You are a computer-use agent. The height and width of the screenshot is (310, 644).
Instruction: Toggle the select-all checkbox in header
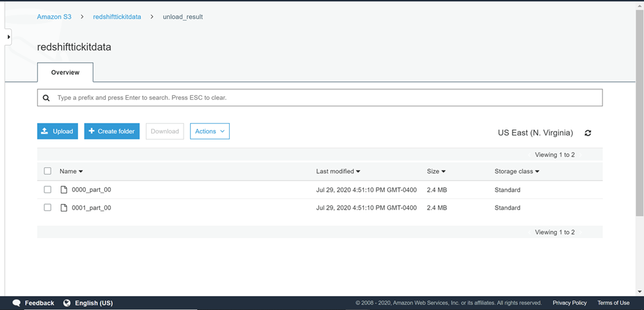48,171
